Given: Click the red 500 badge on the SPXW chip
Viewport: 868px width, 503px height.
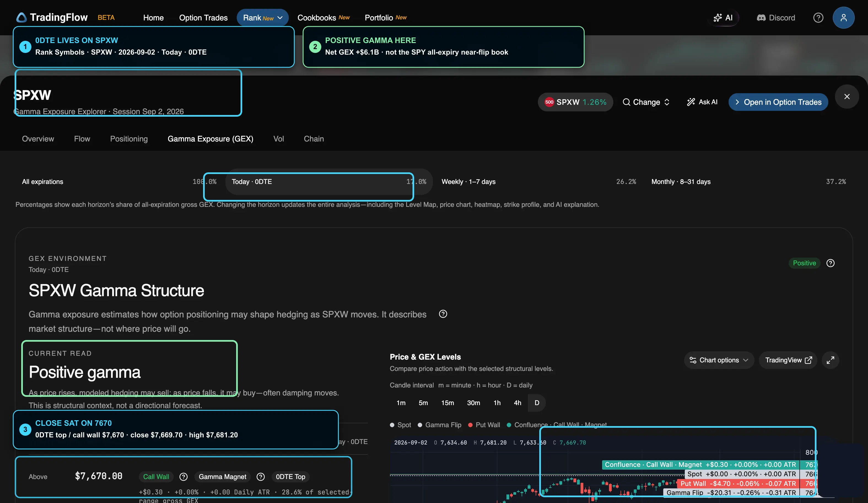Looking at the screenshot, I should pos(549,102).
